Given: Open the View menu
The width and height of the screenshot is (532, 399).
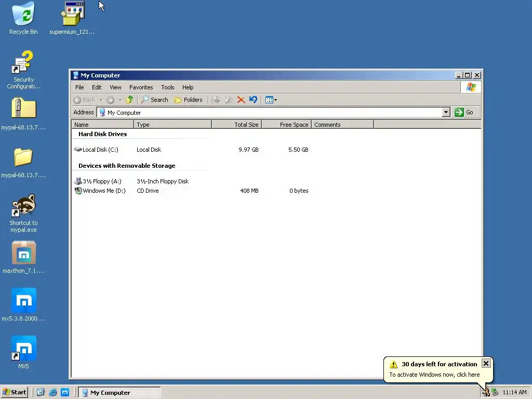Looking at the screenshot, I should (115, 87).
